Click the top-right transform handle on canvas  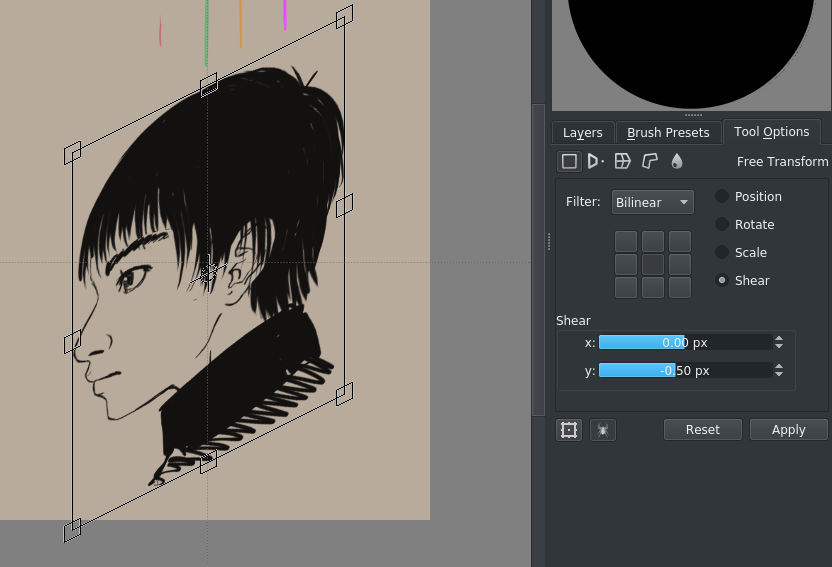point(344,17)
